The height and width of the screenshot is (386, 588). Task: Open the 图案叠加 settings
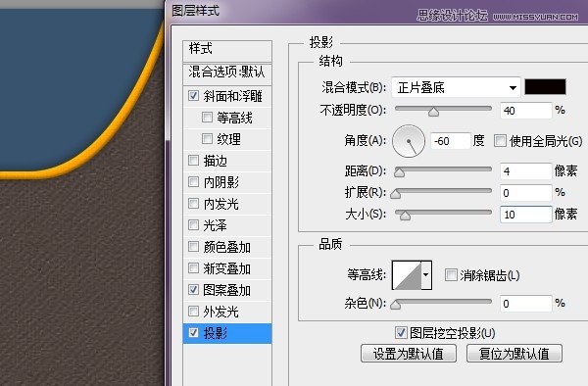(227, 290)
